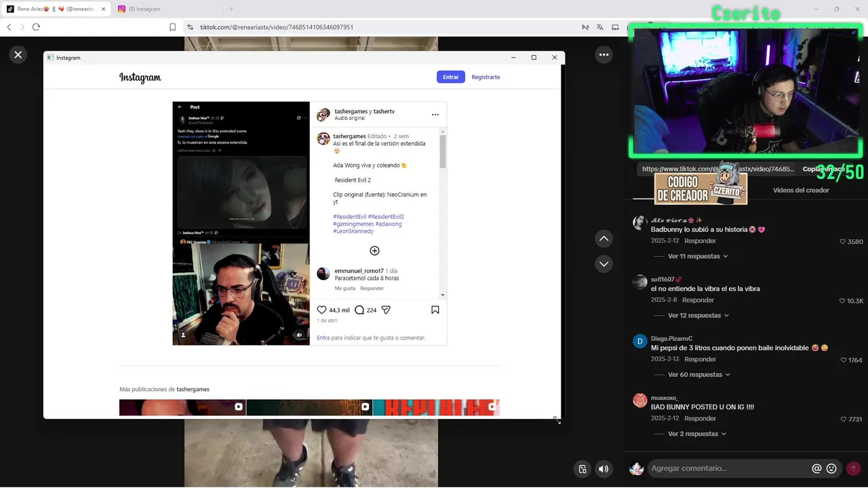
Task: Reply to the muaxoxo_ comment
Action: pyautogui.click(x=700, y=419)
